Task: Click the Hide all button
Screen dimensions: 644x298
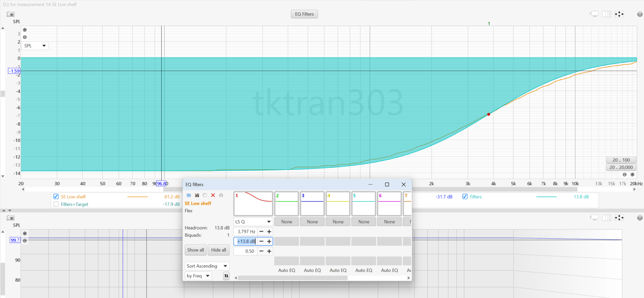Action: pos(219,250)
